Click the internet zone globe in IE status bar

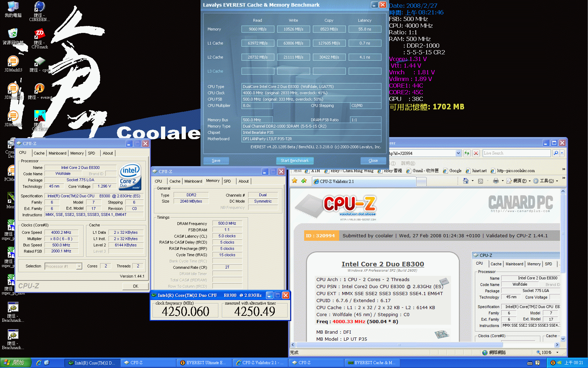(x=484, y=353)
